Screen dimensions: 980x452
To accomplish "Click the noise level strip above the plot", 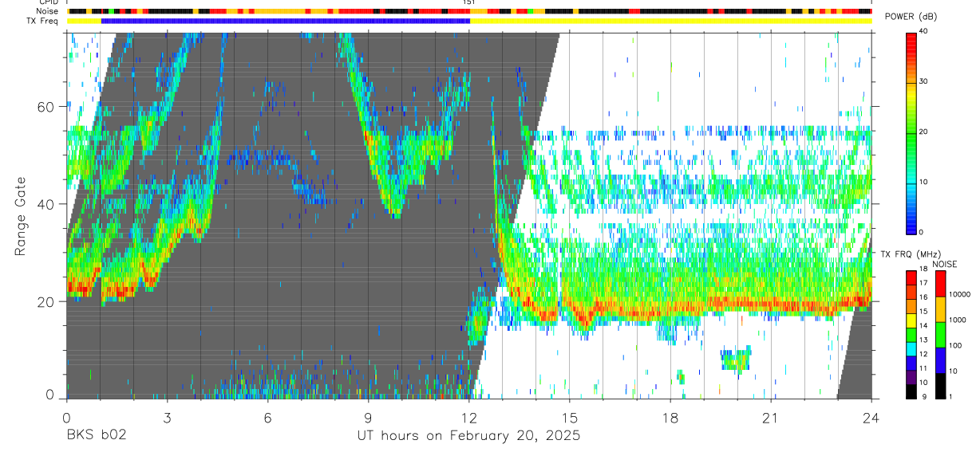I will (x=469, y=11).
